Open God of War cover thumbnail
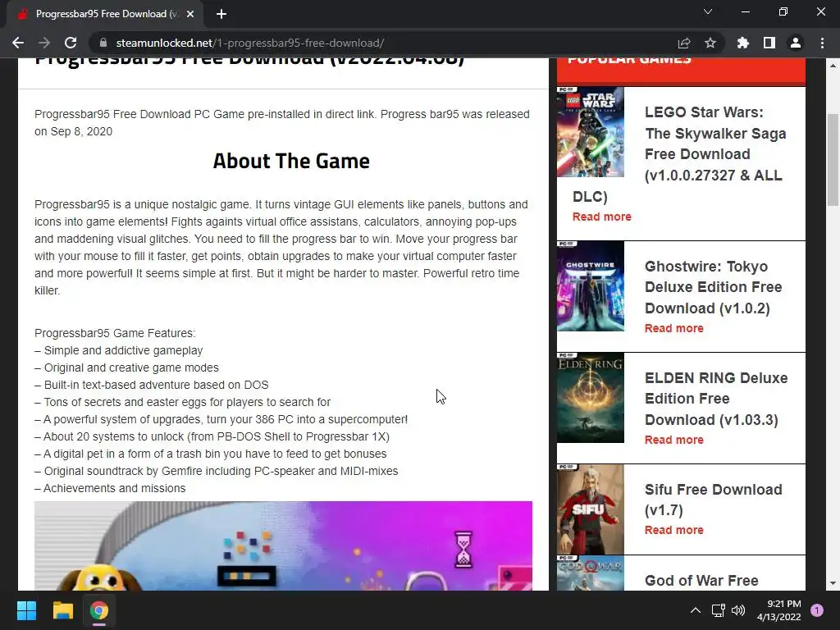The height and width of the screenshot is (630, 840). click(591, 573)
